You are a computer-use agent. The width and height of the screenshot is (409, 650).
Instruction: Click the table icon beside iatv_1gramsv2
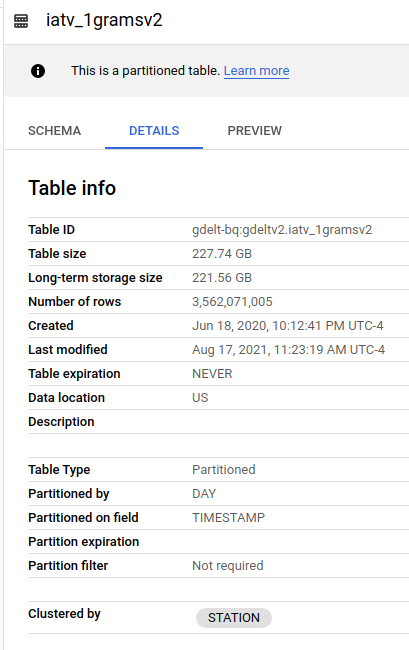pos(21,21)
